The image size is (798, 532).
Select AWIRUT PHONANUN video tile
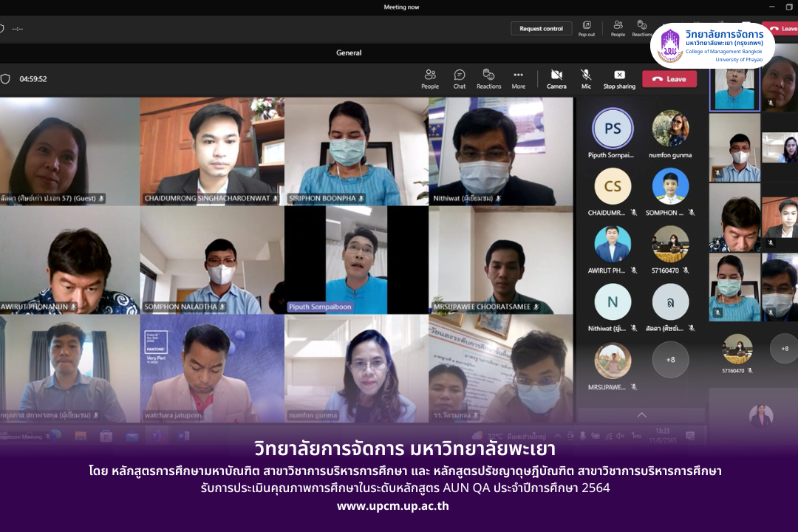tap(69, 260)
